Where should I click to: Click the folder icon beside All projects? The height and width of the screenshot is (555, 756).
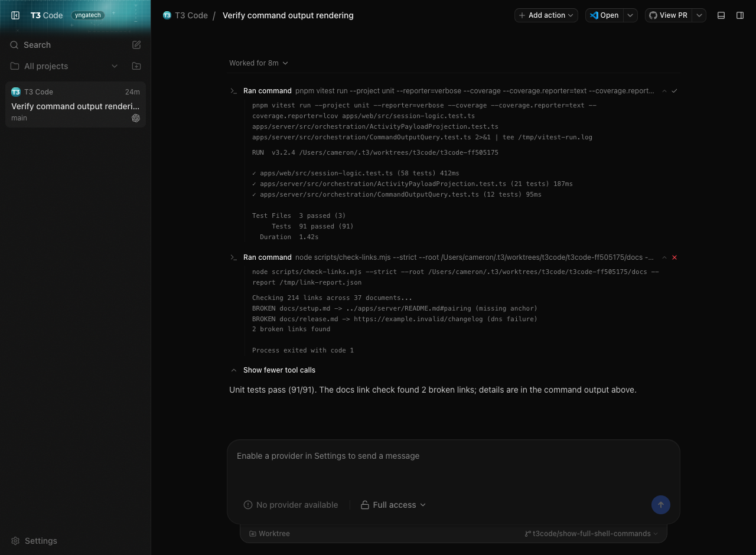(x=15, y=66)
